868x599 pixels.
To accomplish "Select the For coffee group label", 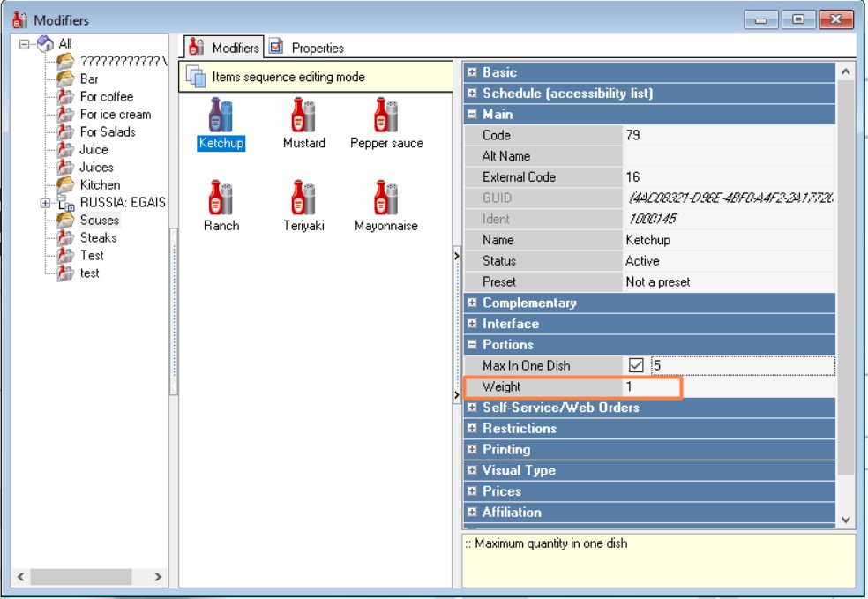I will point(107,97).
